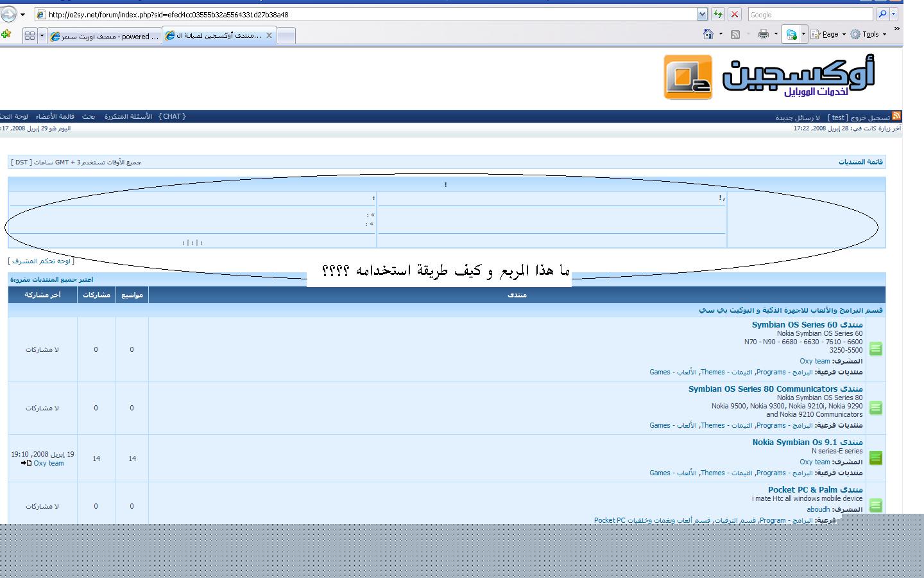Expand the tab list dropdown arrow
The image size is (924, 578).
coord(42,36)
